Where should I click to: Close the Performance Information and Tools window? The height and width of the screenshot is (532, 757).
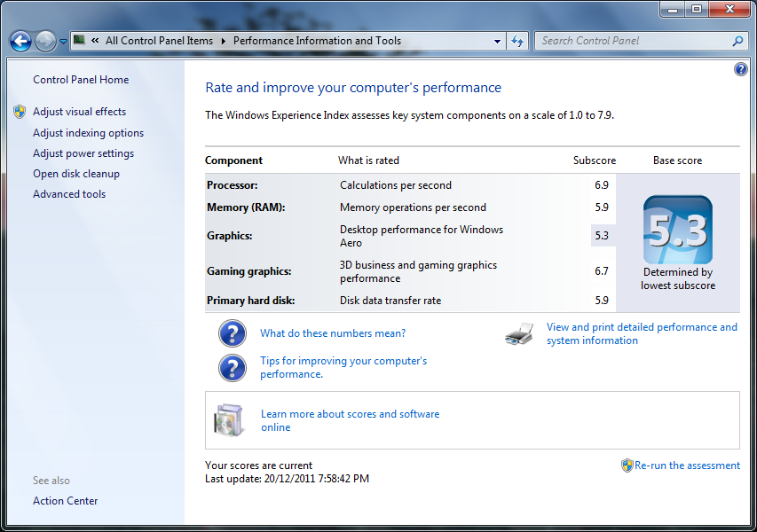click(729, 9)
